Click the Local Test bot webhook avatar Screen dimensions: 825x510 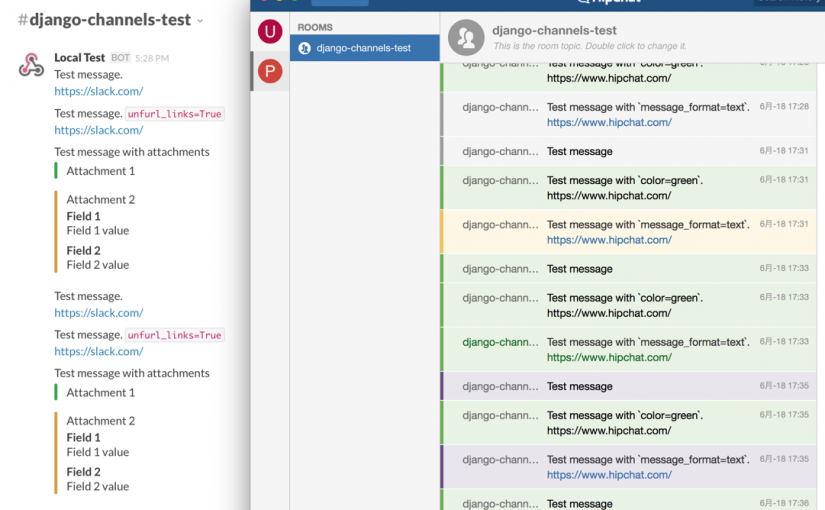[x=32, y=65]
